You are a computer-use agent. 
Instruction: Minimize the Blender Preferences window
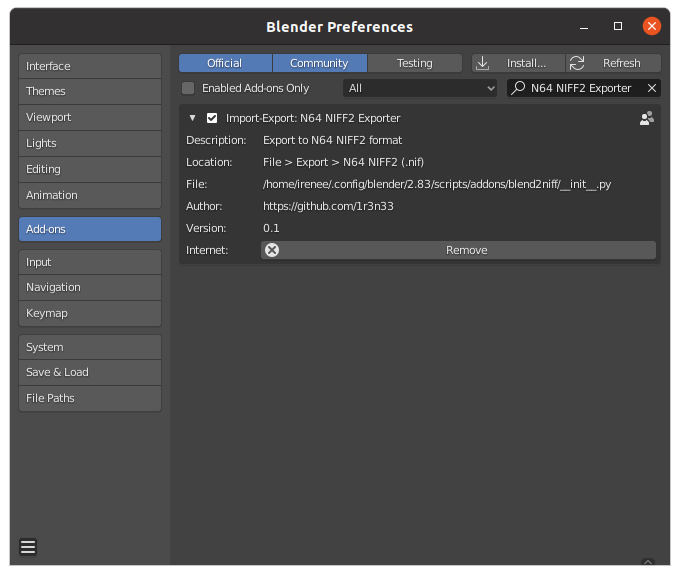click(x=584, y=27)
